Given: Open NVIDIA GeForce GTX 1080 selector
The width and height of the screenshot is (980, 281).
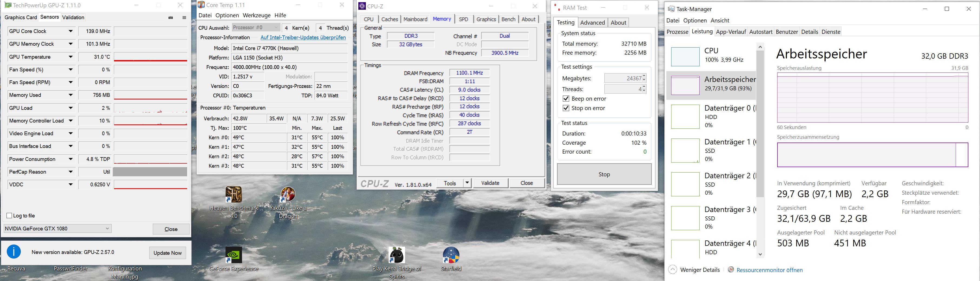Looking at the screenshot, I should coord(57,229).
